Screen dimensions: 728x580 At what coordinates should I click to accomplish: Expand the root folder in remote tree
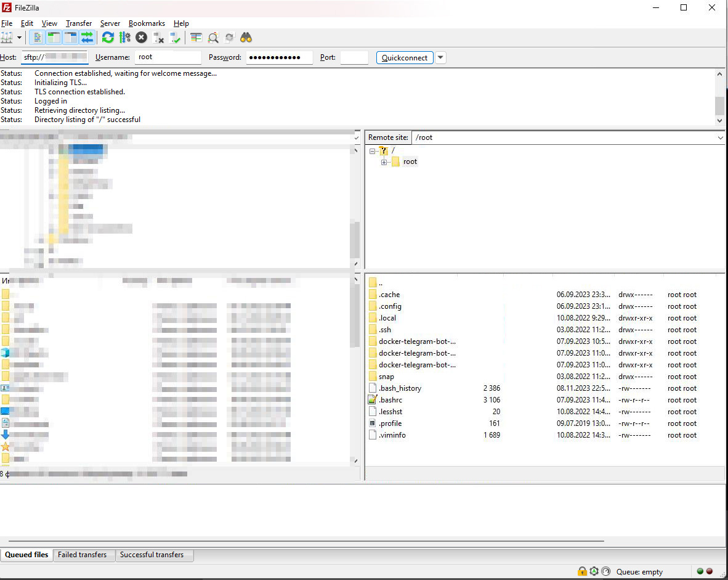[384, 162]
